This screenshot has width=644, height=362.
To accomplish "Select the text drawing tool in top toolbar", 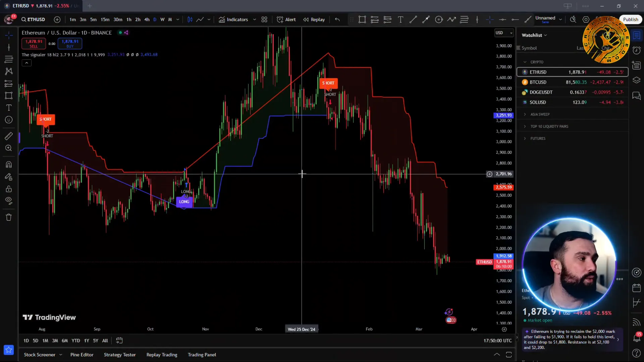I will (400, 19).
